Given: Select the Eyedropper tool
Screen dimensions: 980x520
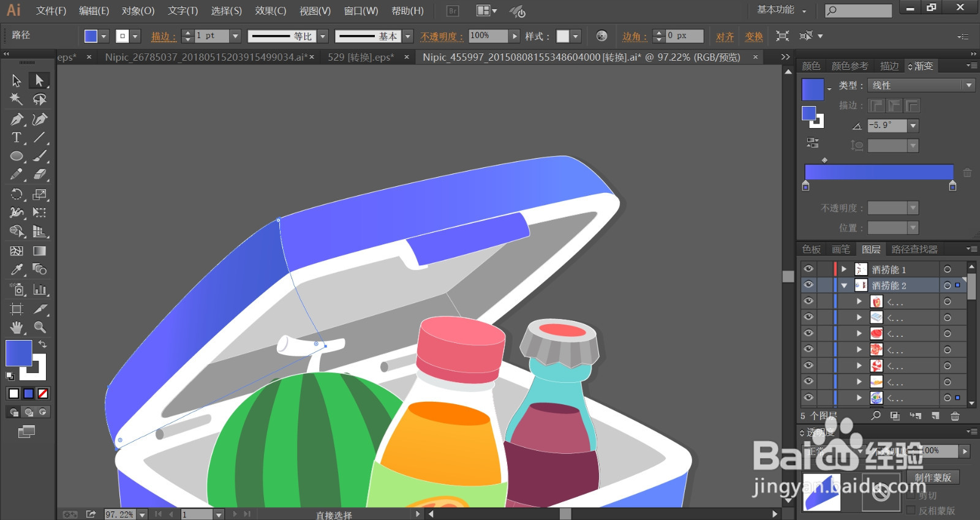Looking at the screenshot, I should coord(17,269).
